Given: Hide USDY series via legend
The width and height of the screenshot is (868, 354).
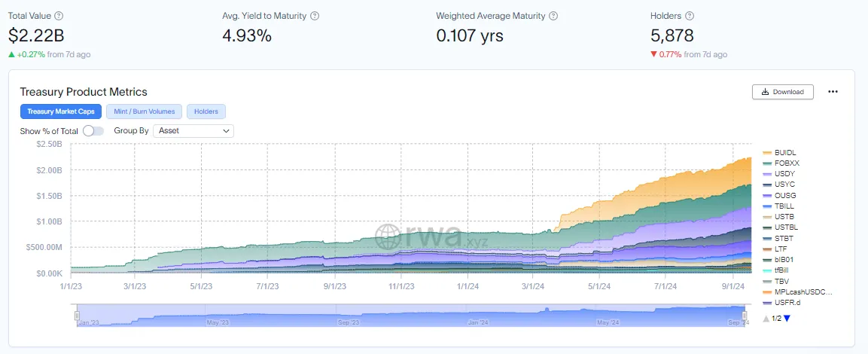Looking at the screenshot, I should tap(779, 174).
